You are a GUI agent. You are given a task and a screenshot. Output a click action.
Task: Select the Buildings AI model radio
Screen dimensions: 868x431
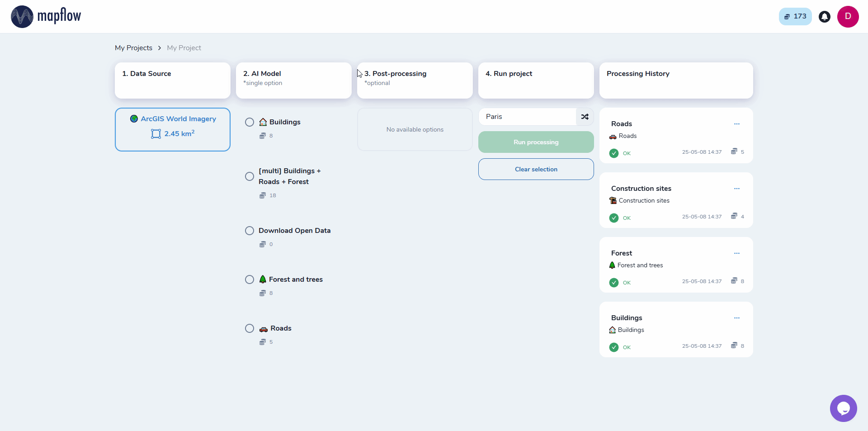[x=250, y=122]
